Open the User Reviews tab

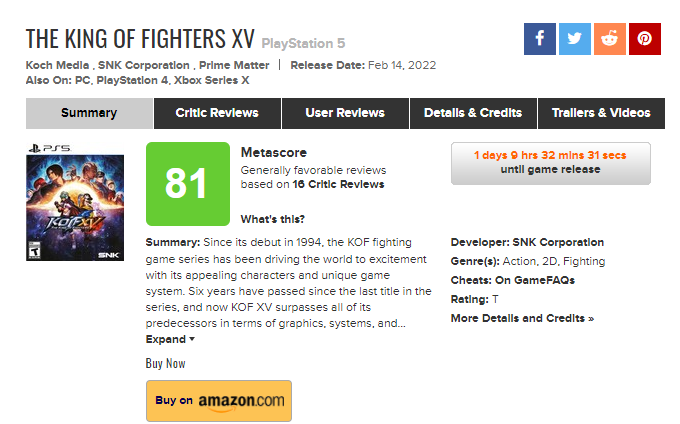coord(346,113)
